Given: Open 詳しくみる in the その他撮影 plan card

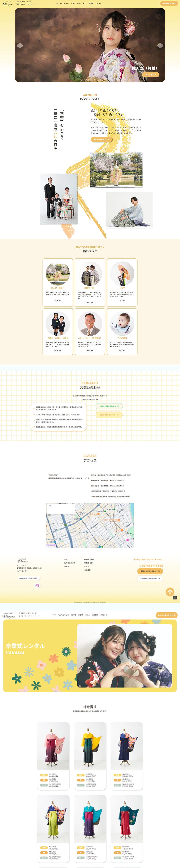Looking at the screenshot, I should pyautogui.click(x=122, y=350).
